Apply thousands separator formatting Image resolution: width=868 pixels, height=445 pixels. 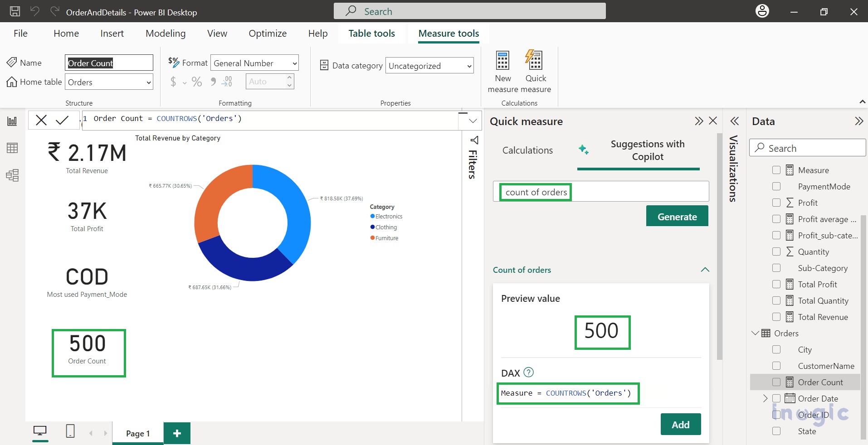tap(213, 82)
